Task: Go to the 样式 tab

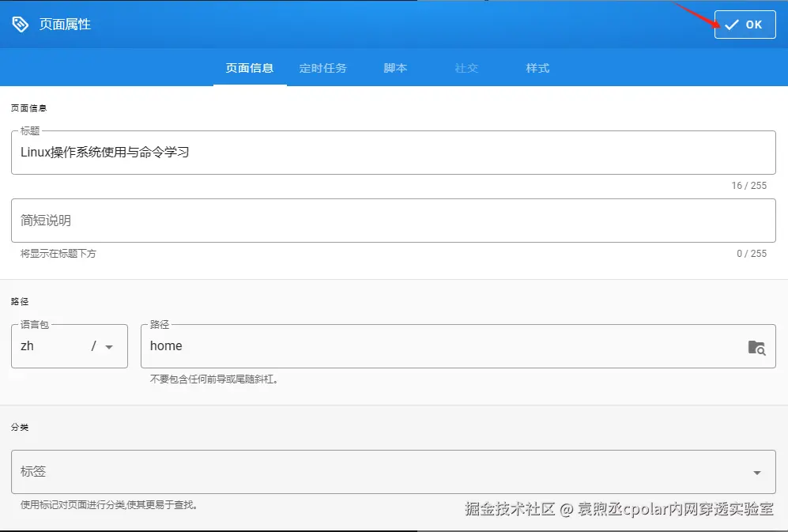Action: point(537,68)
